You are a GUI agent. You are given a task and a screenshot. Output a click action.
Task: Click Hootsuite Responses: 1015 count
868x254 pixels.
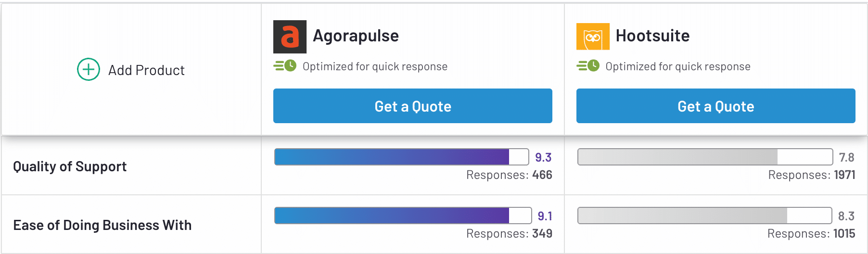coord(811,234)
